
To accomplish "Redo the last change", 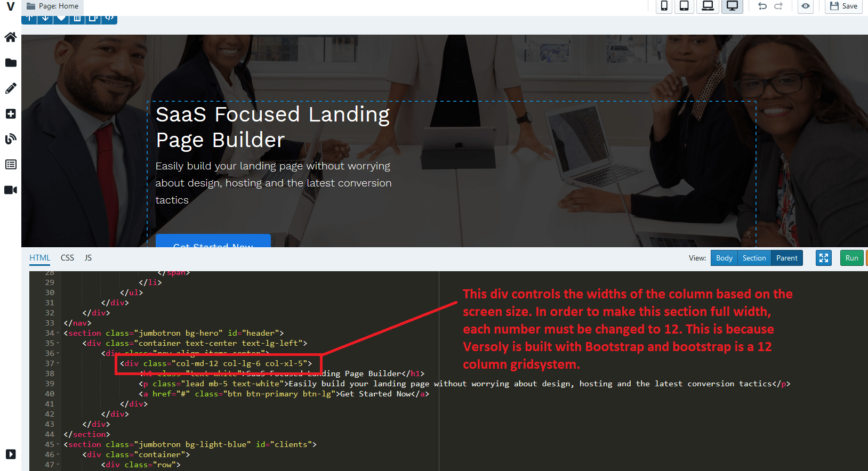I will tap(778, 6).
